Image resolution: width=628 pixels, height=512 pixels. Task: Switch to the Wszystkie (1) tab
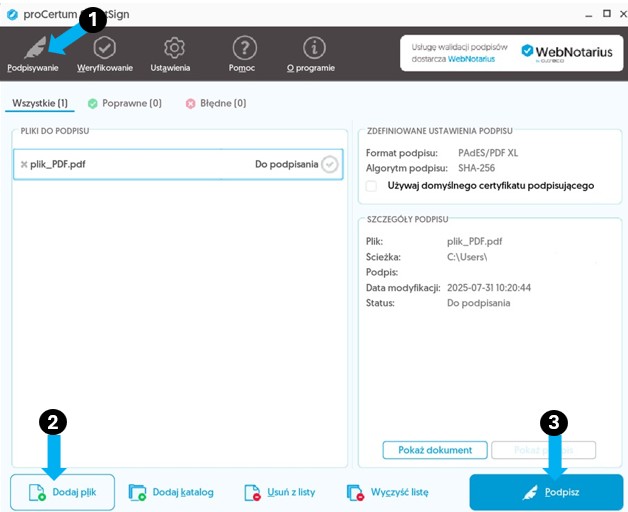[x=40, y=103]
